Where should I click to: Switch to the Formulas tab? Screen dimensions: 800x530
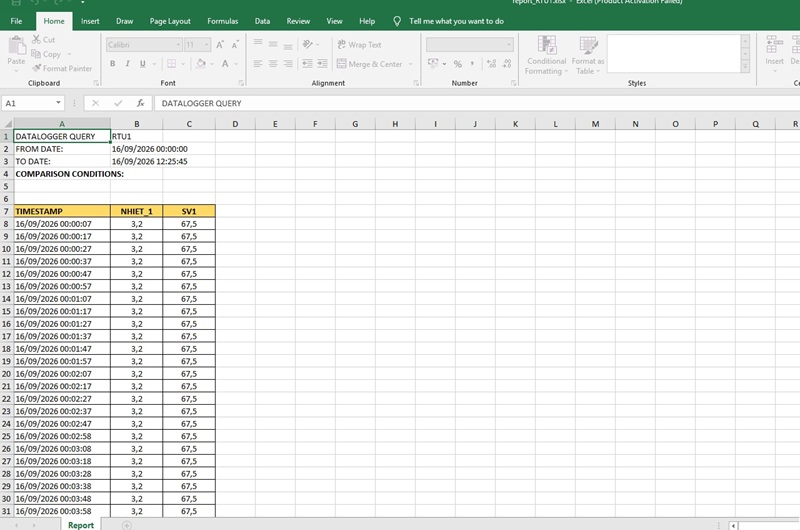point(222,21)
